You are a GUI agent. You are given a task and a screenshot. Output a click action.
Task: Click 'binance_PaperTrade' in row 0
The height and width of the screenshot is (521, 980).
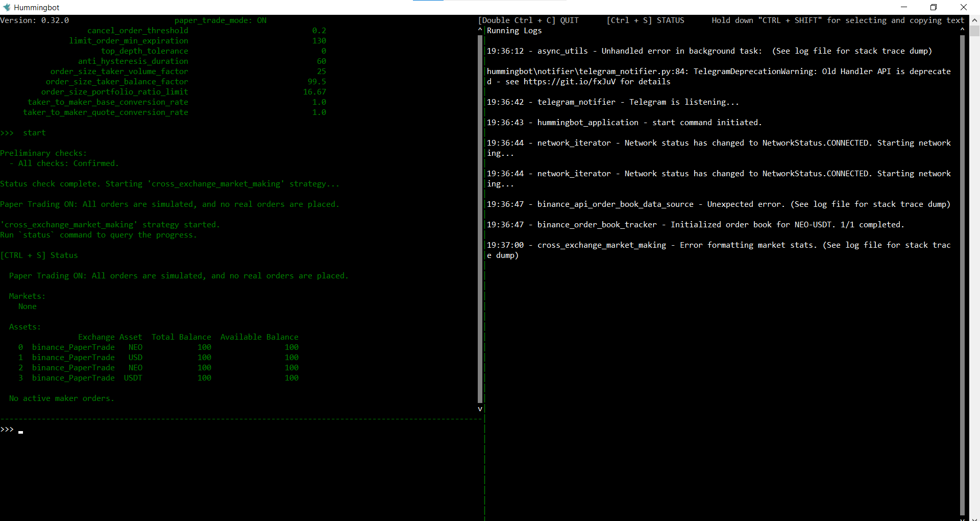click(x=73, y=347)
